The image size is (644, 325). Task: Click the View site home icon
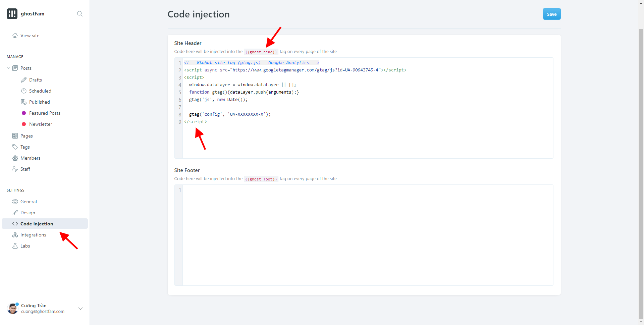coord(15,36)
